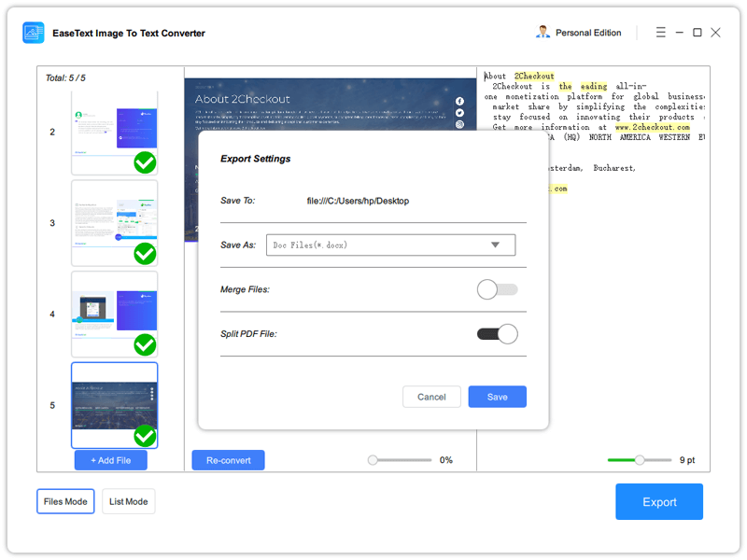Select page thumbnail 4
The image size is (747, 560).
pyautogui.click(x=114, y=315)
